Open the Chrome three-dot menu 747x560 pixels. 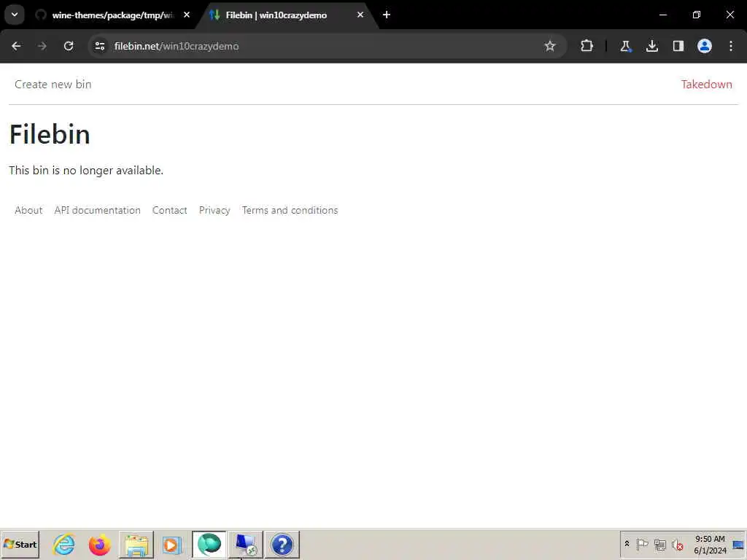[731, 46]
